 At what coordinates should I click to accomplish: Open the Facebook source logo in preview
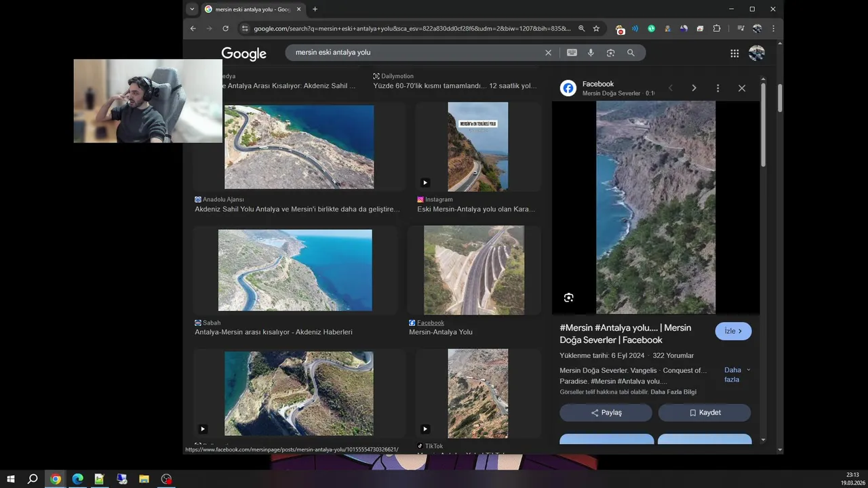pyautogui.click(x=568, y=88)
